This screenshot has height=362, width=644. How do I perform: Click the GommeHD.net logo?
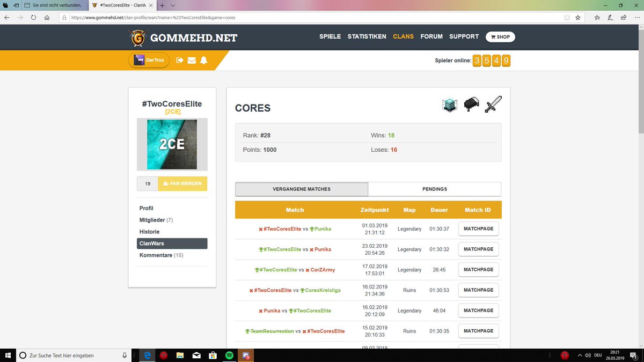pos(183,38)
